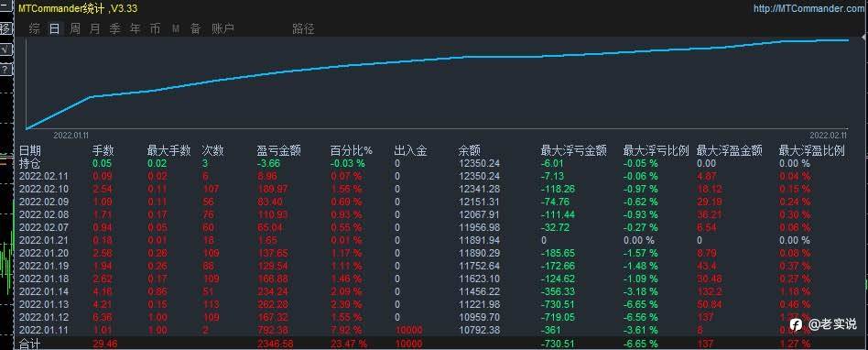This screenshot has width=868, height=350.
Task: Click the 10000 deposit in 2022.01.11 row
Action: (409, 330)
